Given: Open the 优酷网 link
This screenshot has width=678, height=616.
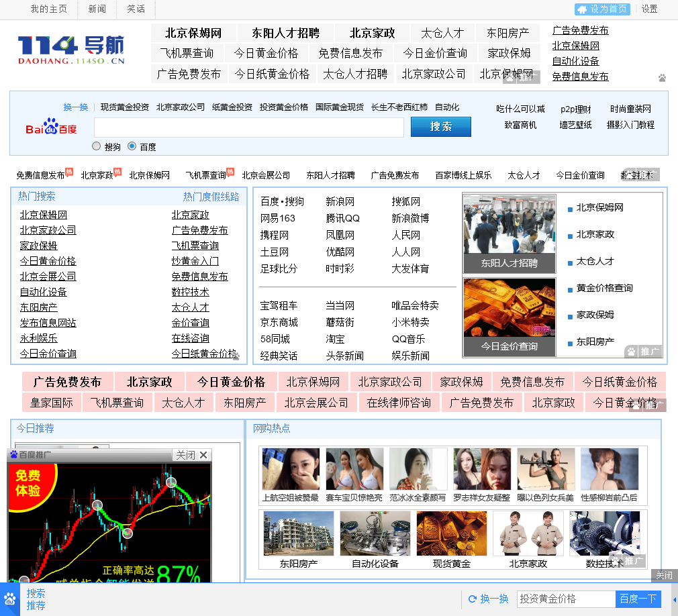Looking at the screenshot, I should click(340, 252).
